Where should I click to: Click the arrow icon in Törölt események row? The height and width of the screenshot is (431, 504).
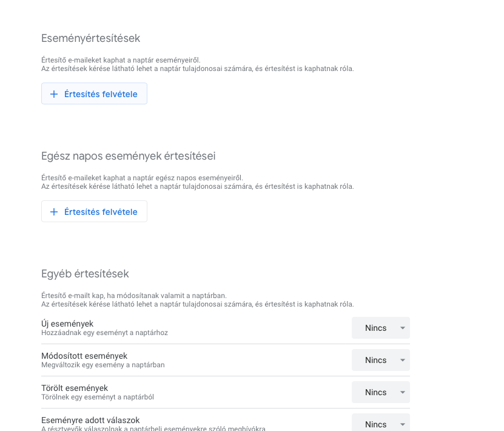tap(402, 392)
